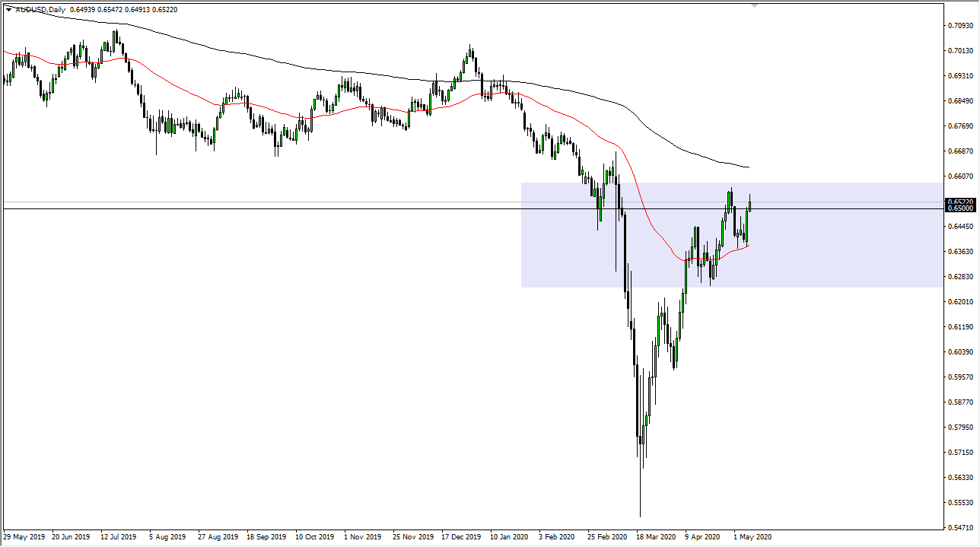Click the 0.70130 price axis label
980x547 pixels.
(x=959, y=51)
